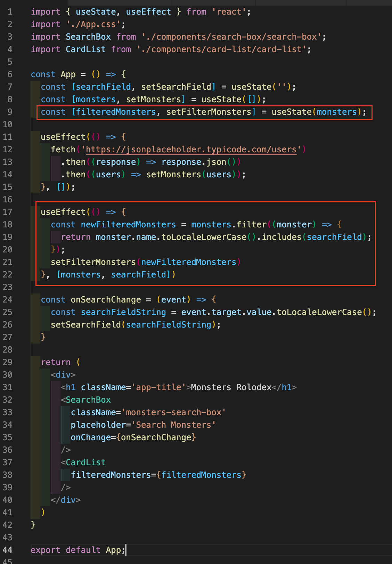This screenshot has width=392, height=564.
Task: Click 'onSearchChange' declaration on line 24
Action: pyautogui.click(x=106, y=300)
